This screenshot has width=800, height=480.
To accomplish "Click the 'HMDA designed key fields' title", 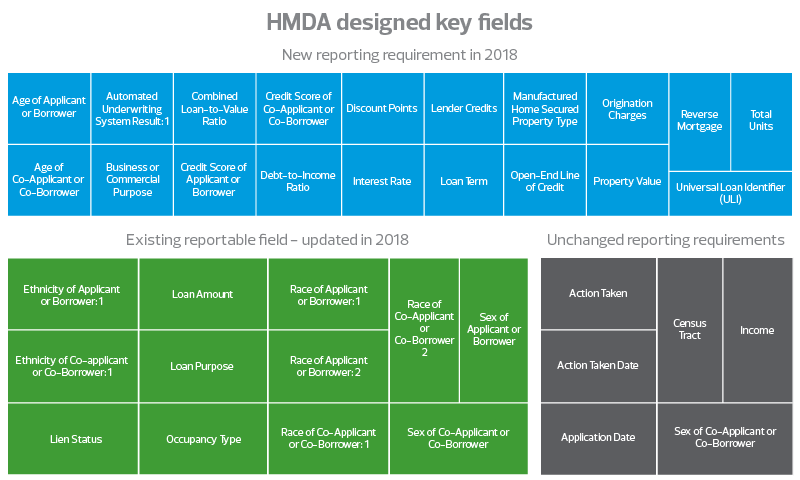I will pyautogui.click(x=400, y=22).
